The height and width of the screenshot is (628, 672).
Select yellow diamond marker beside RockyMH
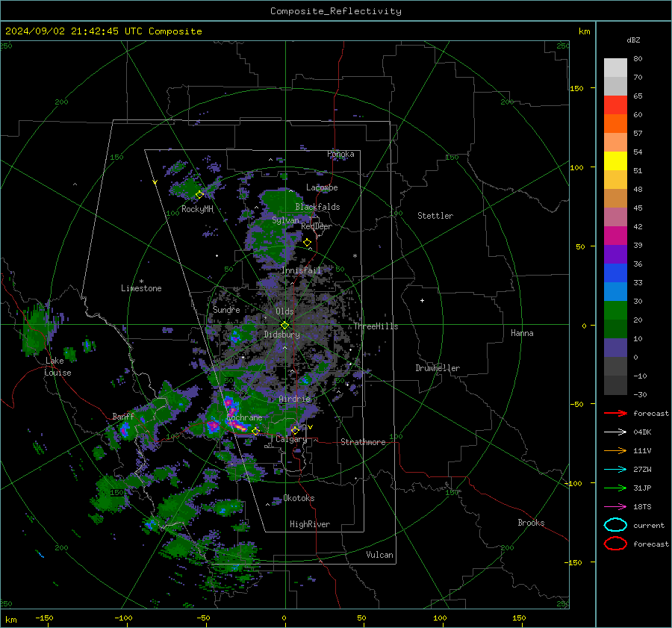(199, 195)
